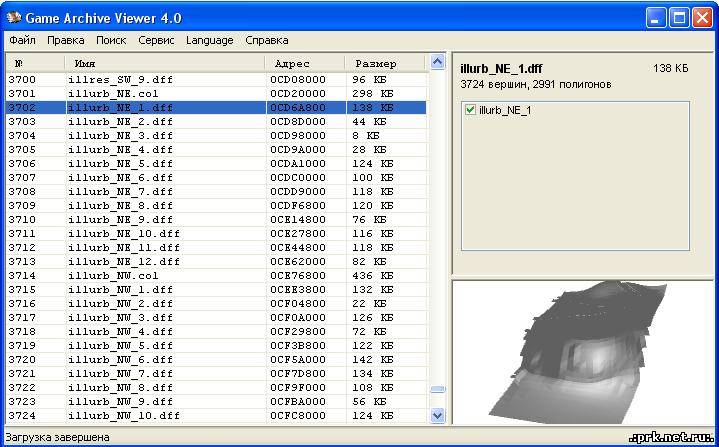Sort list by Имя column header

[165, 64]
